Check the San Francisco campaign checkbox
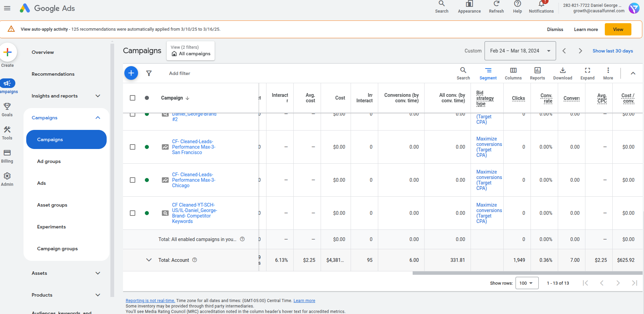This screenshot has height=314, width=644. pos(133,147)
